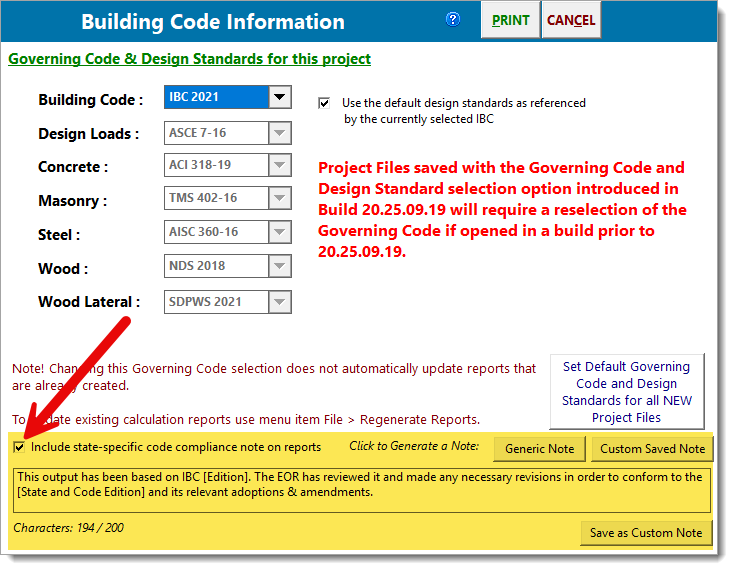The height and width of the screenshot is (570, 733).
Task: Click the 'Characters: 194 / 200' counter text
Action: 68,528
